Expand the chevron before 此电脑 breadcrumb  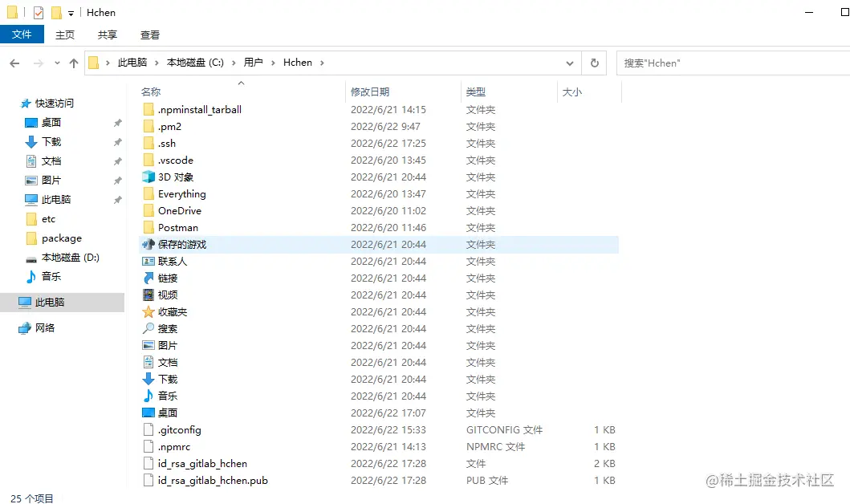[108, 63]
